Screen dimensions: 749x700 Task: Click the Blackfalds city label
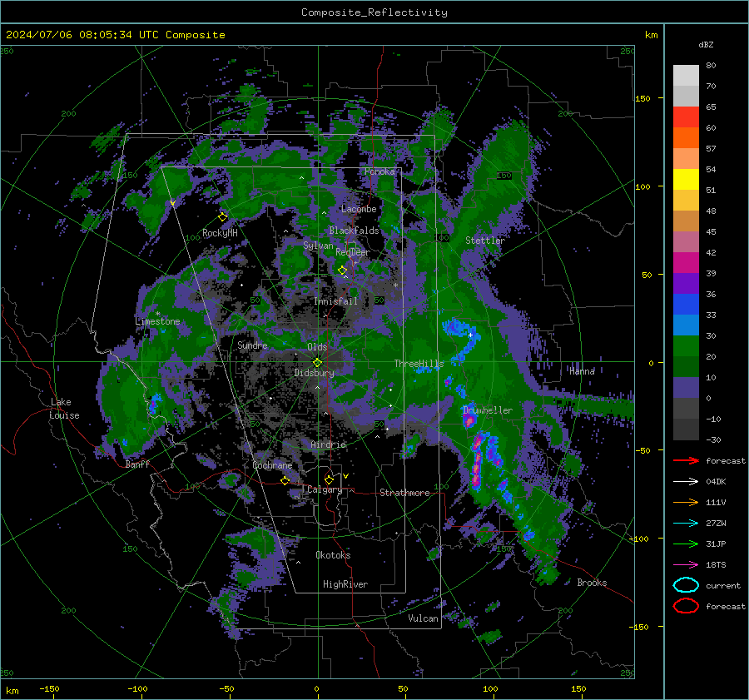click(x=354, y=231)
